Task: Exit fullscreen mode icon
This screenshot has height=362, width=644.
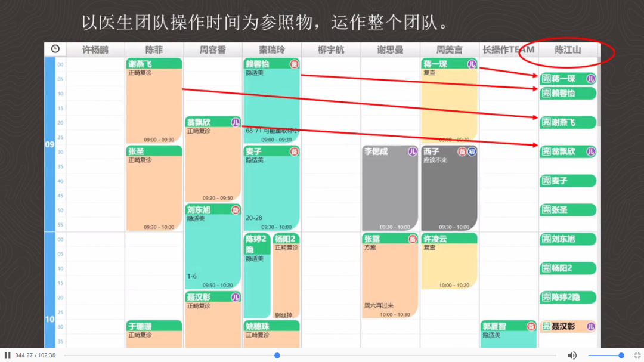Action: click(637, 355)
